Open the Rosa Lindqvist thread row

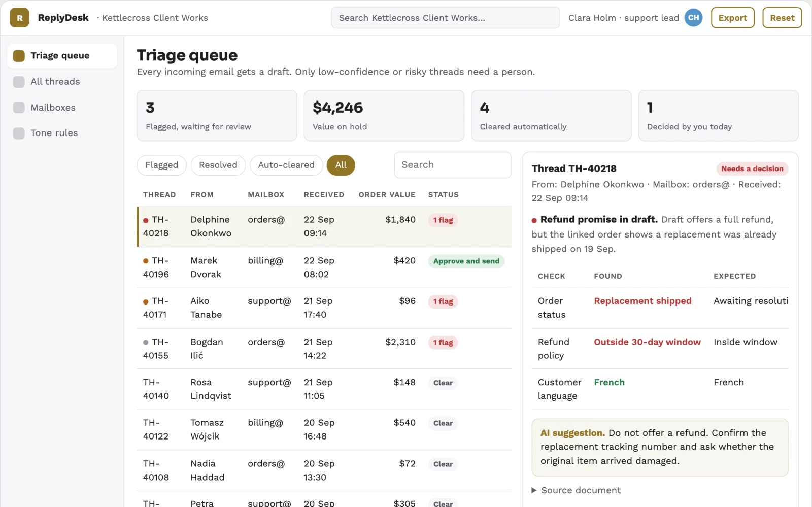point(324,389)
